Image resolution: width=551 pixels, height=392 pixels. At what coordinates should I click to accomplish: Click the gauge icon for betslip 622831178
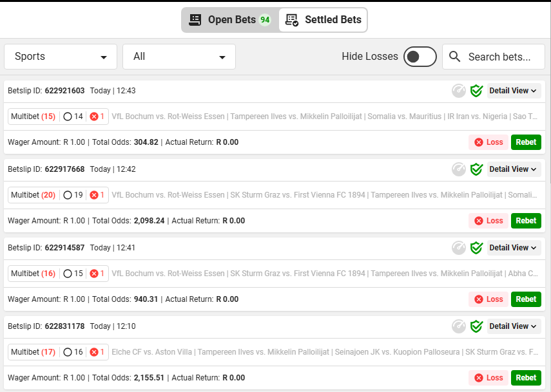[x=459, y=327]
